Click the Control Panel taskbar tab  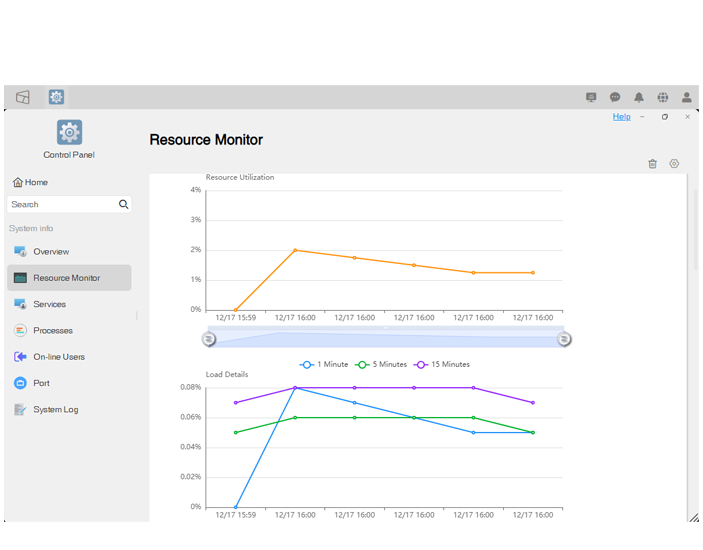pyautogui.click(x=56, y=97)
